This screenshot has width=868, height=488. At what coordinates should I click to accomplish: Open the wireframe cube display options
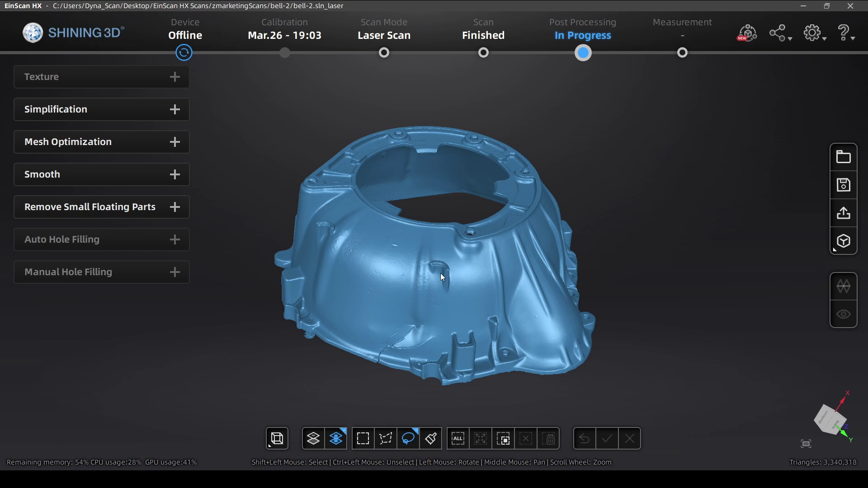pyautogui.click(x=277, y=438)
